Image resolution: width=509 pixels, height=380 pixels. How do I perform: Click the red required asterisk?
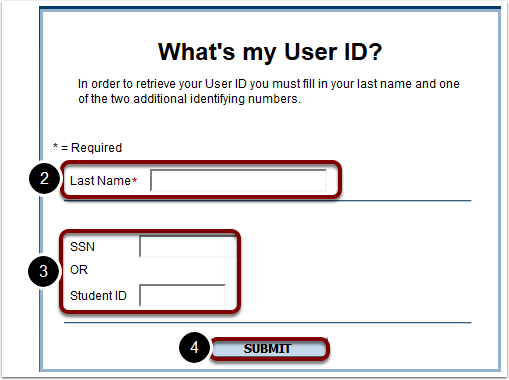[134, 180]
